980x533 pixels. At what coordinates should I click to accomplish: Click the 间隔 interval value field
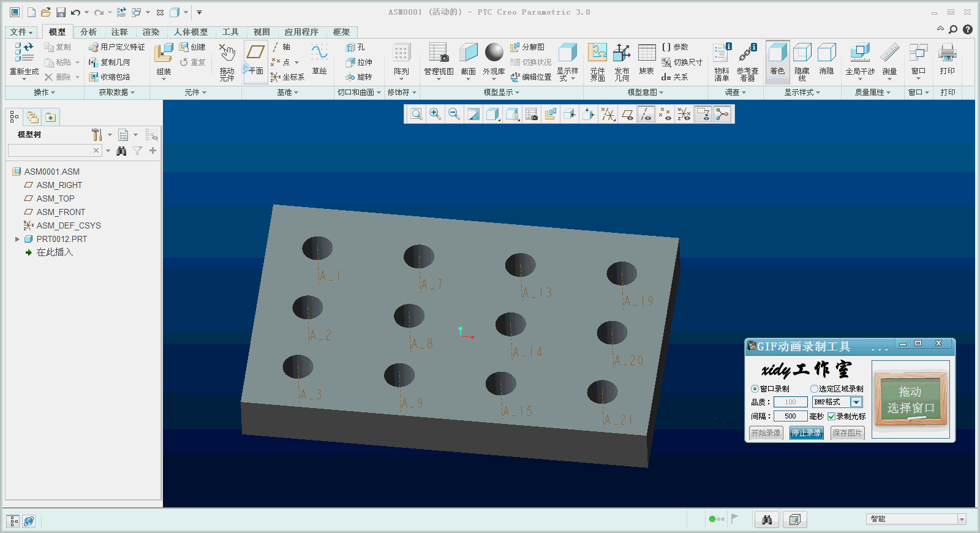point(790,417)
